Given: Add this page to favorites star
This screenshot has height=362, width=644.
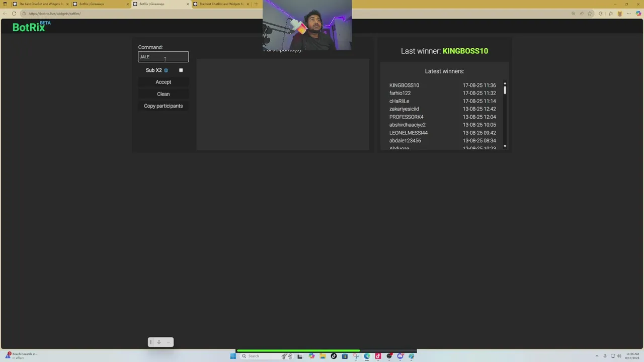Looking at the screenshot, I should pyautogui.click(x=590, y=14).
